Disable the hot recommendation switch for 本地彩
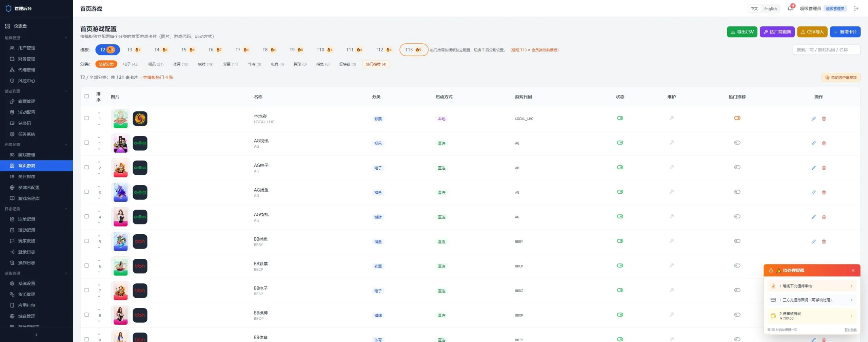The height and width of the screenshot is (342, 868). tap(737, 118)
